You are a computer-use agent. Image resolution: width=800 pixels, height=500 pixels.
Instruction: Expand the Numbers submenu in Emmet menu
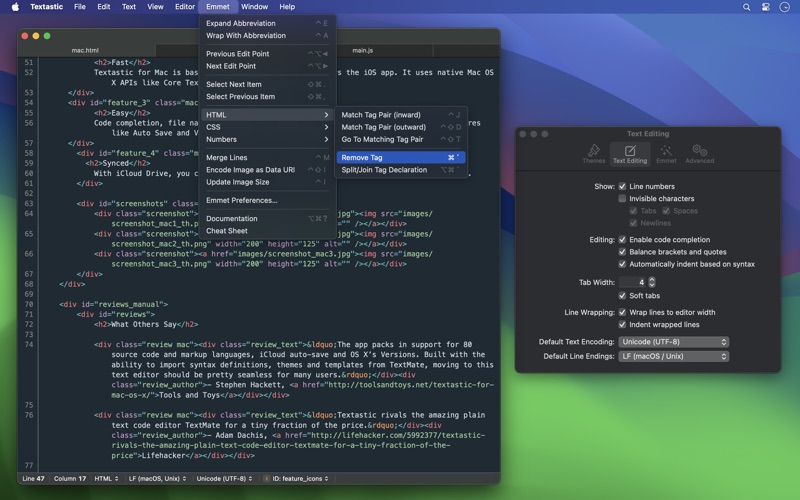coord(267,139)
